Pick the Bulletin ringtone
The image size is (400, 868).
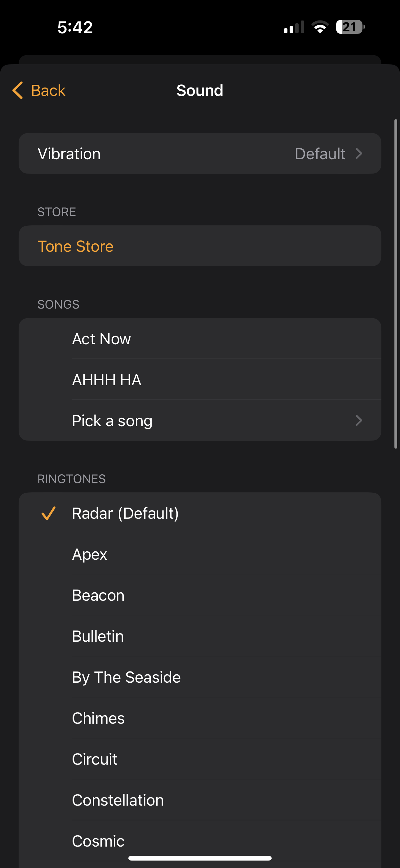(x=98, y=636)
